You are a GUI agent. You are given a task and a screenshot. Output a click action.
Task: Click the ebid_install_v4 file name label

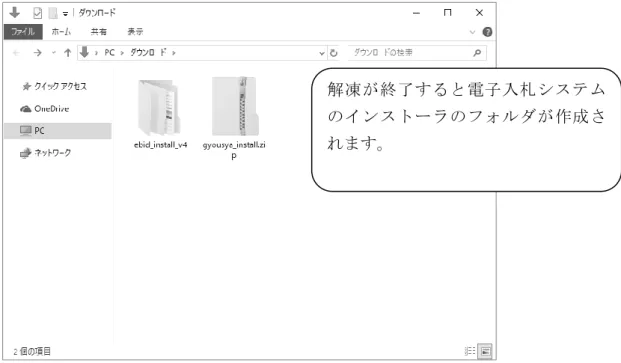pyautogui.click(x=160, y=145)
